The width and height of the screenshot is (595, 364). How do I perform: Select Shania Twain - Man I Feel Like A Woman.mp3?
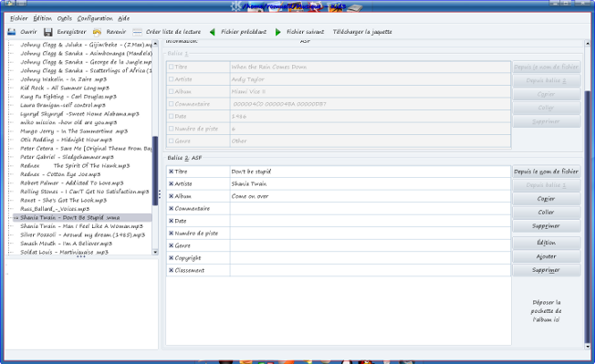click(81, 226)
